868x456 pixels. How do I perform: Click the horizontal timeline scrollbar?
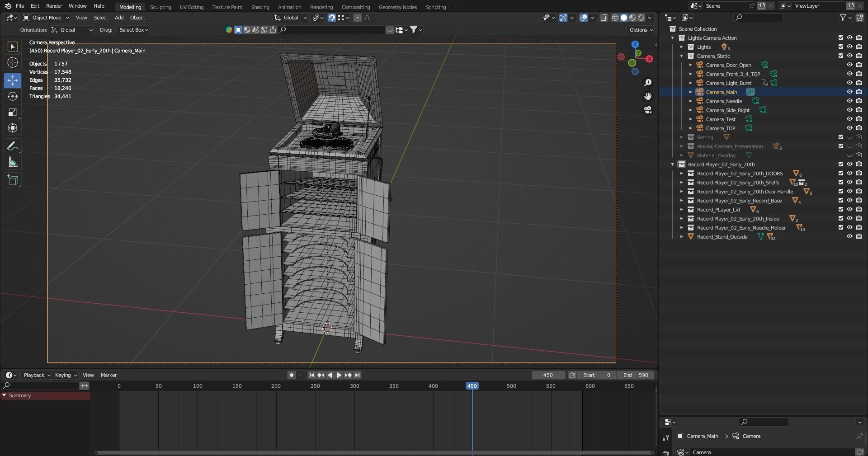tap(374, 452)
